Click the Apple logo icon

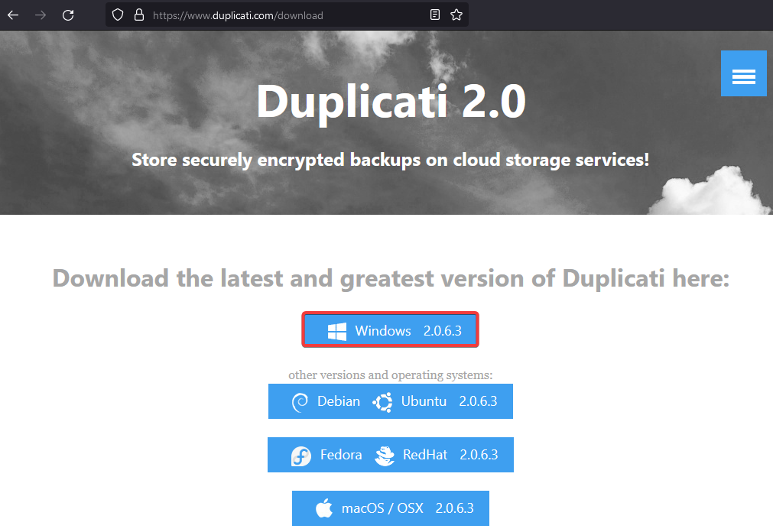[324, 508]
